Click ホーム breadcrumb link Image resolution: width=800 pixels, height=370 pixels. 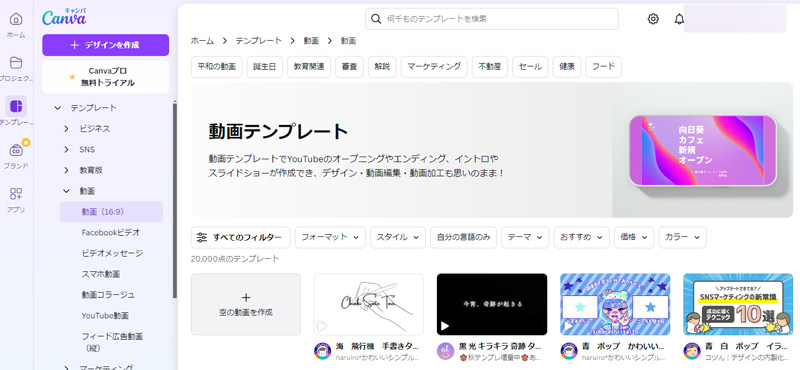coord(202,40)
